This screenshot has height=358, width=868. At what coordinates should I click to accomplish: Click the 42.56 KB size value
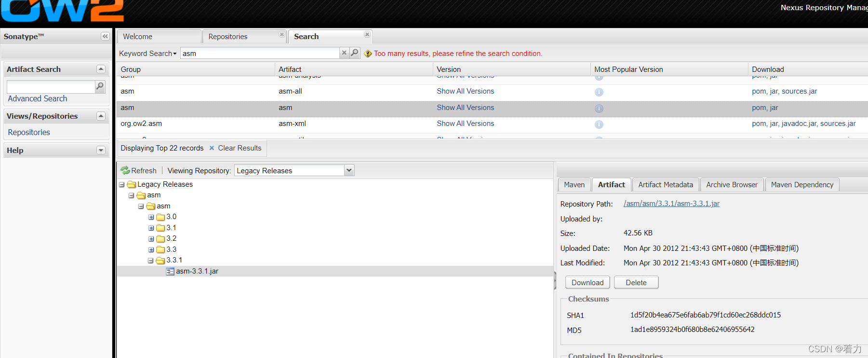click(x=638, y=233)
